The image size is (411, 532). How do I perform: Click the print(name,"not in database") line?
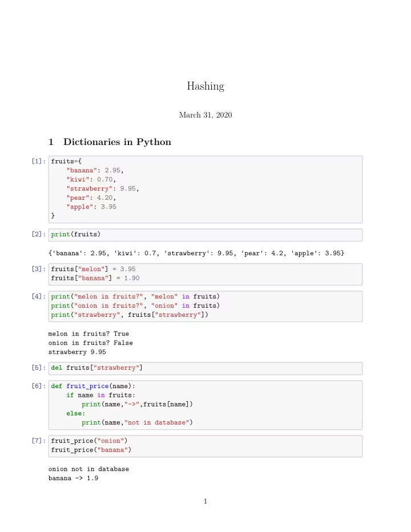pyautogui.click(x=137, y=423)
